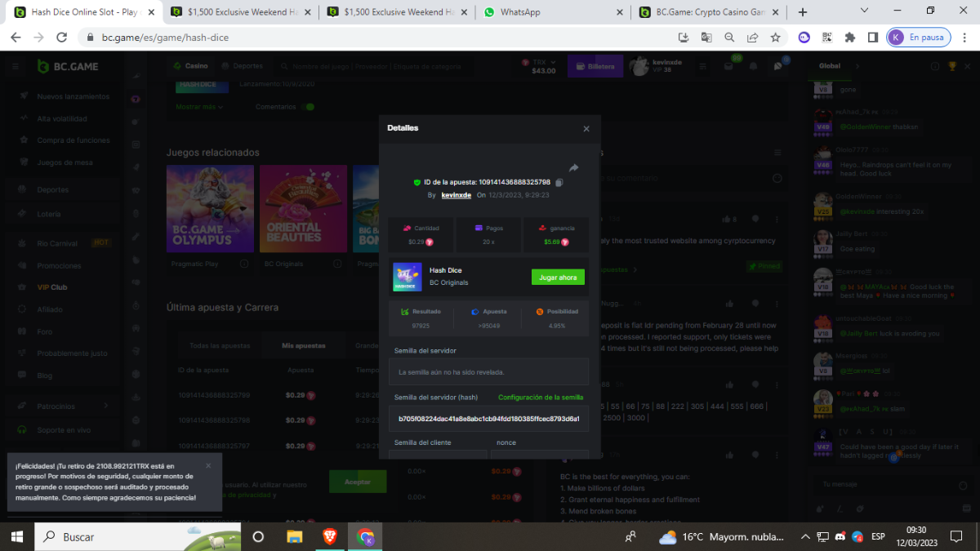Expand the Mostrar más section
The height and width of the screenshot is (551, 980).
(x=199, y=107)
